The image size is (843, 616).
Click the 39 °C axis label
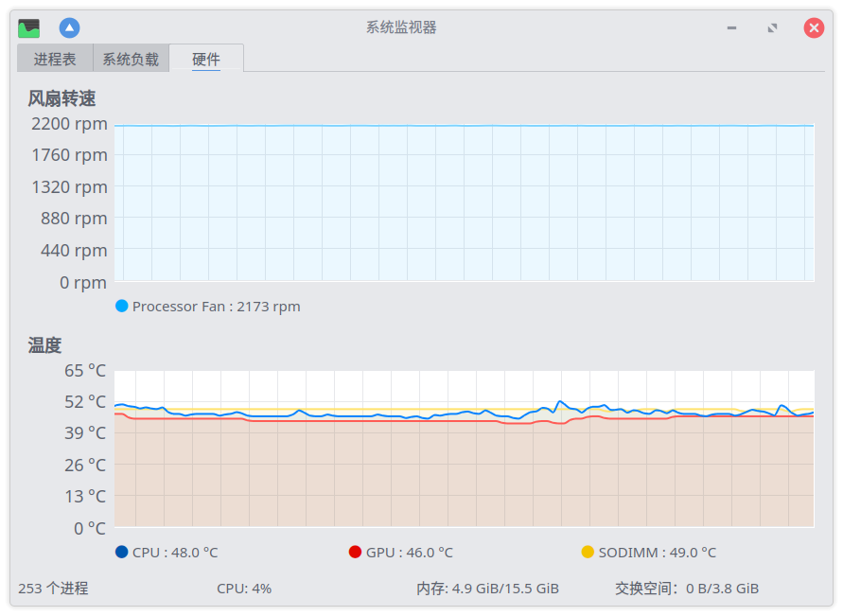85,433
